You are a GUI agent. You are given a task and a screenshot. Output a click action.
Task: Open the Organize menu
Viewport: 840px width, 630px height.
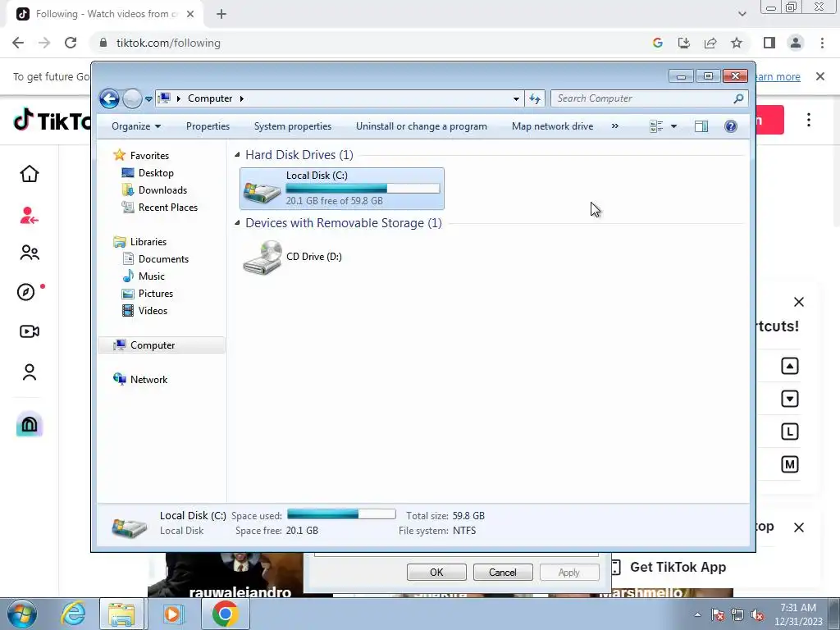click(136, 126)
